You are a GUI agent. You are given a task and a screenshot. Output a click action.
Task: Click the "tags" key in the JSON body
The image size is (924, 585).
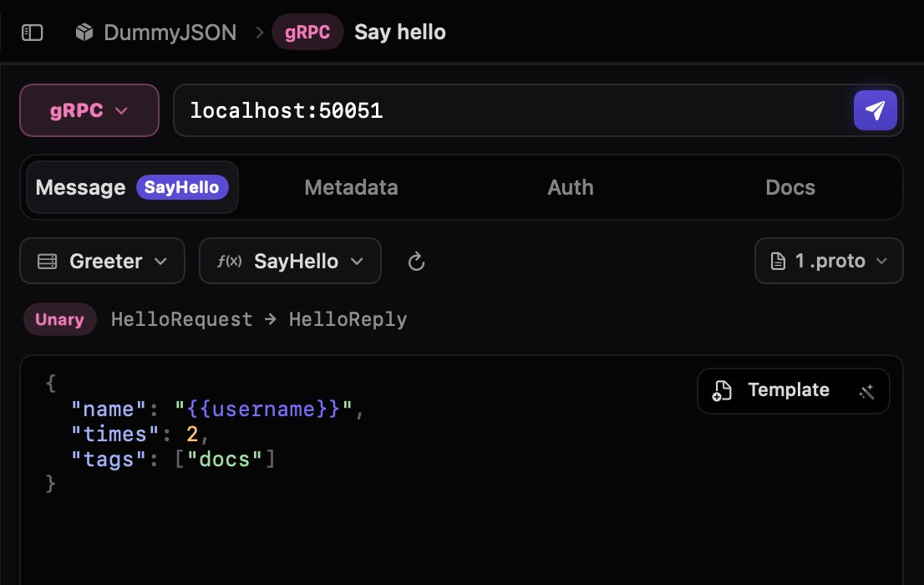109,459
